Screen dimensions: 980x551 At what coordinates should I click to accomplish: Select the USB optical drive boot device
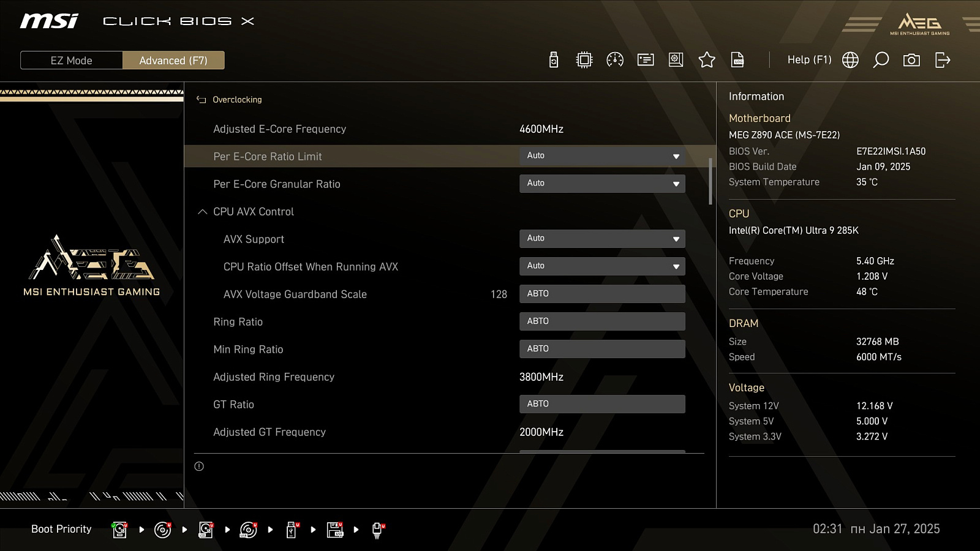(248, 530)
